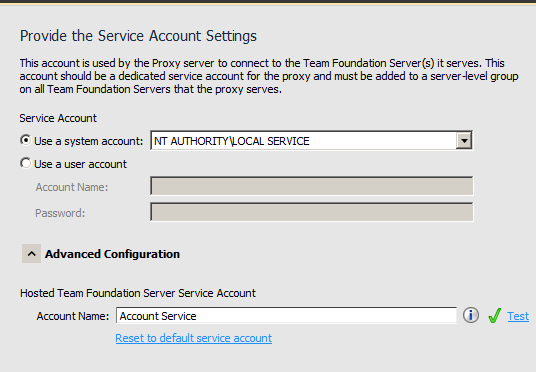Click the disabled Password field

click(x=312, y=212)
